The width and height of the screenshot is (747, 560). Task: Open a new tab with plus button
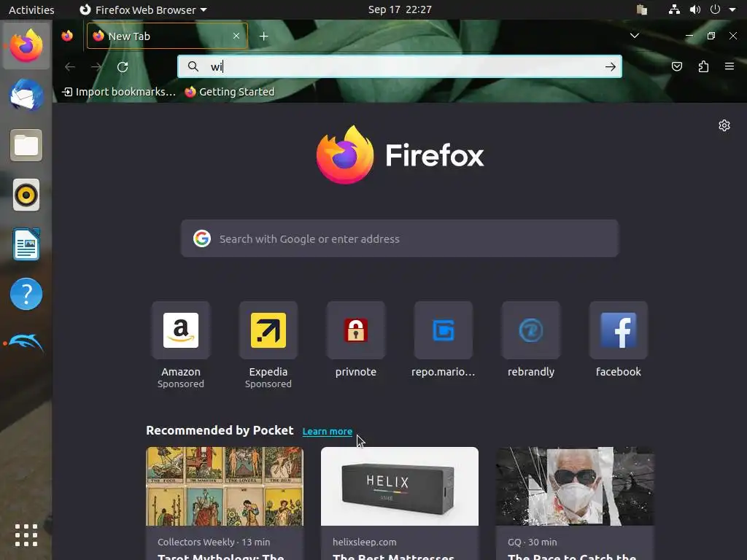point(263,36)
